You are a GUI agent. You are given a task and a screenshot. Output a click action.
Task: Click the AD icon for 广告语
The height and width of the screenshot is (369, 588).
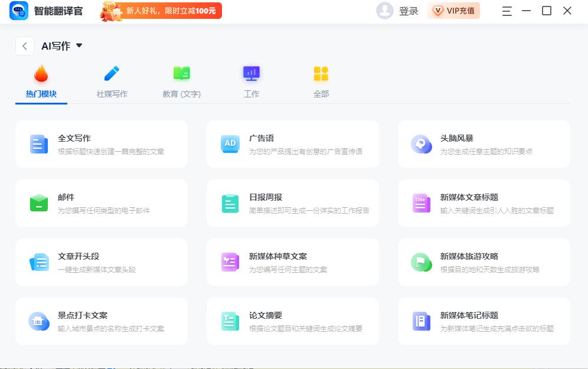230,143
